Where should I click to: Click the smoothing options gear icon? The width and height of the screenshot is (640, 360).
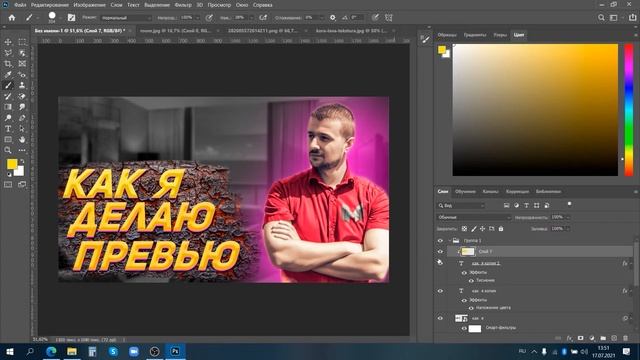tap(333, 18)
